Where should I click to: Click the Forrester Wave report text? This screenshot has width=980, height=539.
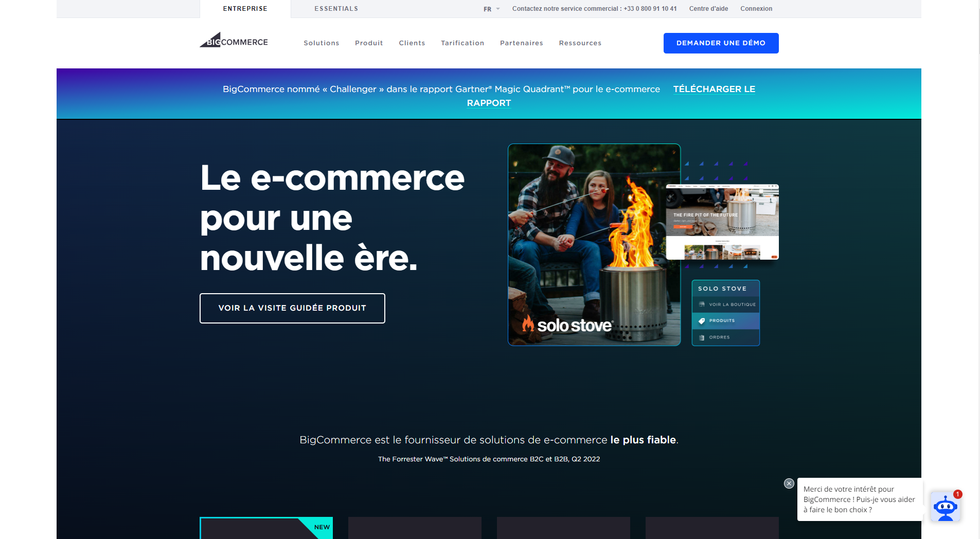[x=489, y=459]
